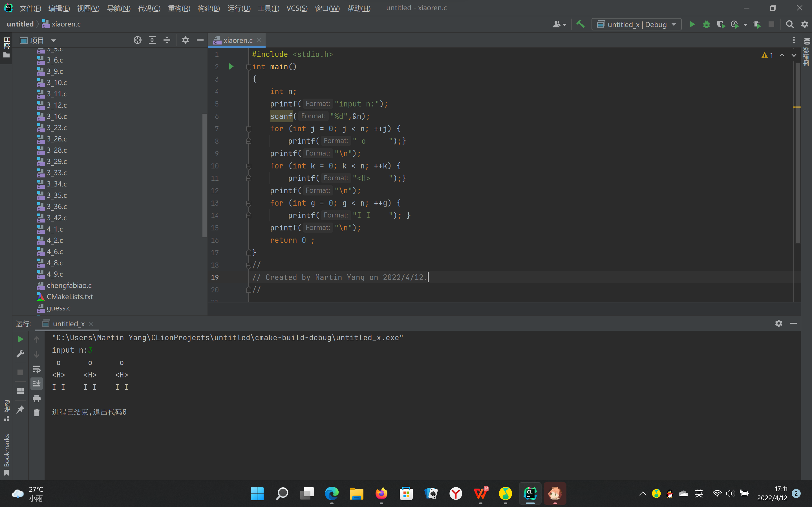Collapse all in project panel toolbar

point(167,40)
